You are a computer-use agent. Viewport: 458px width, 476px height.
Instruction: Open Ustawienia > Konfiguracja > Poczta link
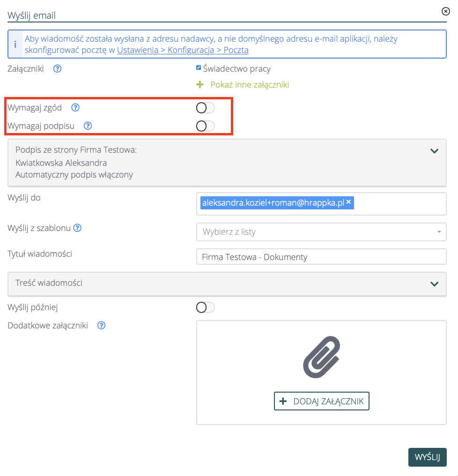(183, 50)
